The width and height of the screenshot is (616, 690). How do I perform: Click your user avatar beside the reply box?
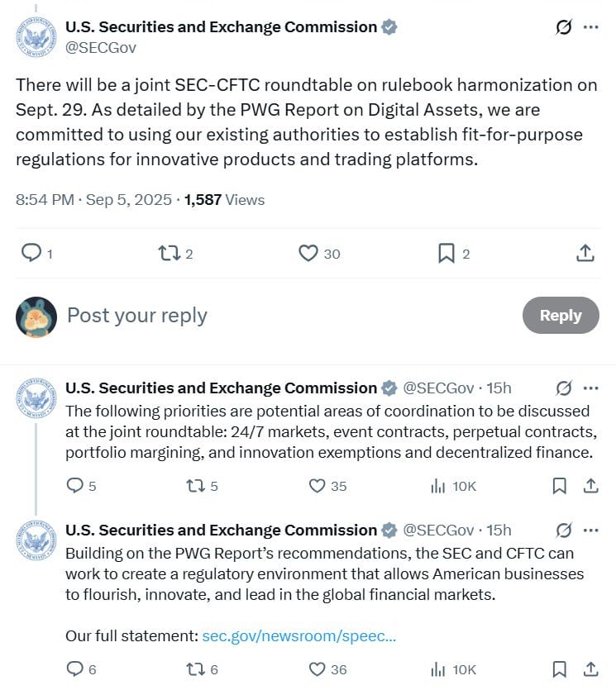tap(36, 316)
